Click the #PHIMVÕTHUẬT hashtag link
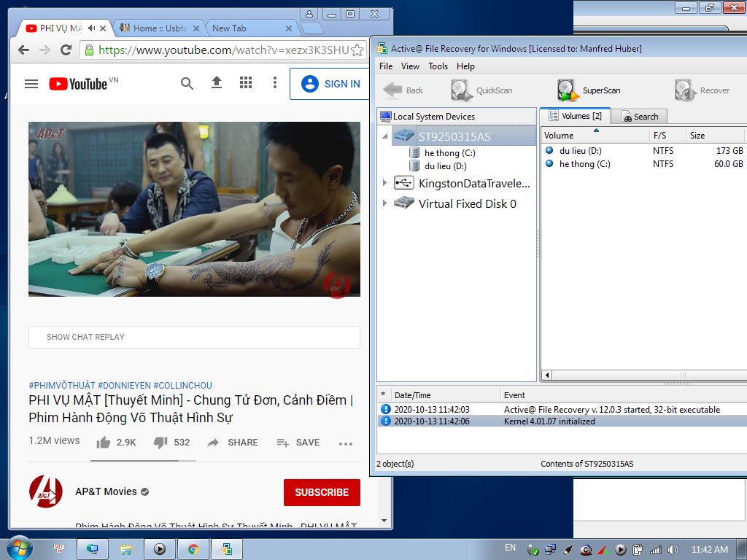The height and width of the screenshot is (560, 747). [x=62, y=385]
